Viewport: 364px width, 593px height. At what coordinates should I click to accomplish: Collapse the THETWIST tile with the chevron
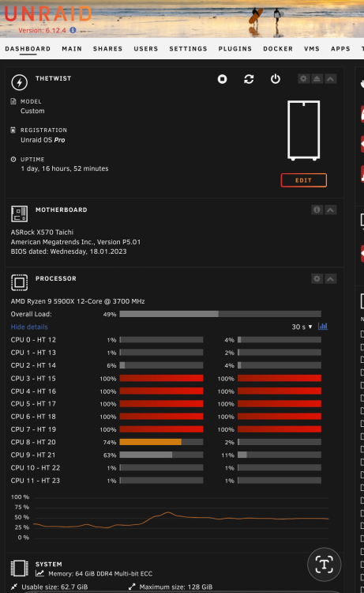coord(330,78)
